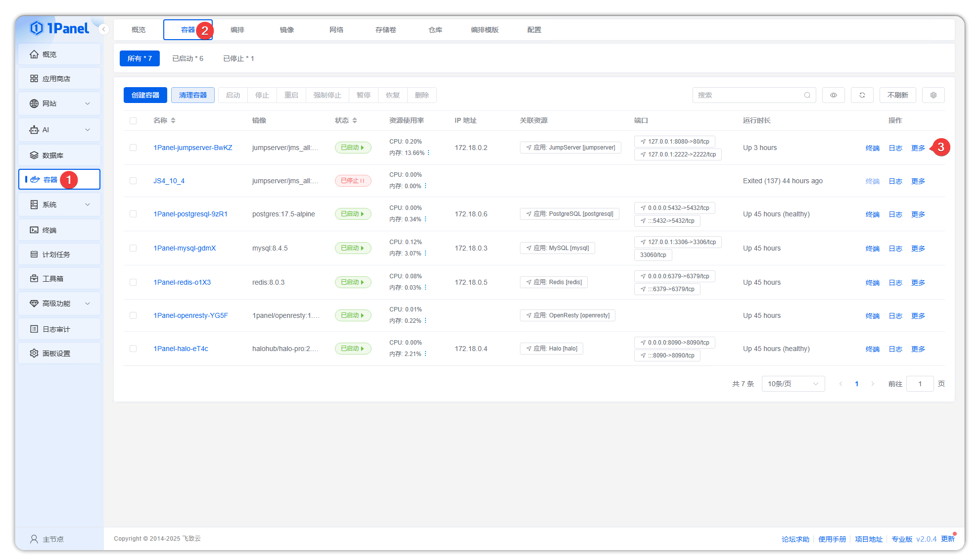The image size is (980, 560).
Task: Open the 计划任务 scheduled tasks item
Action: tap(59, 254)
